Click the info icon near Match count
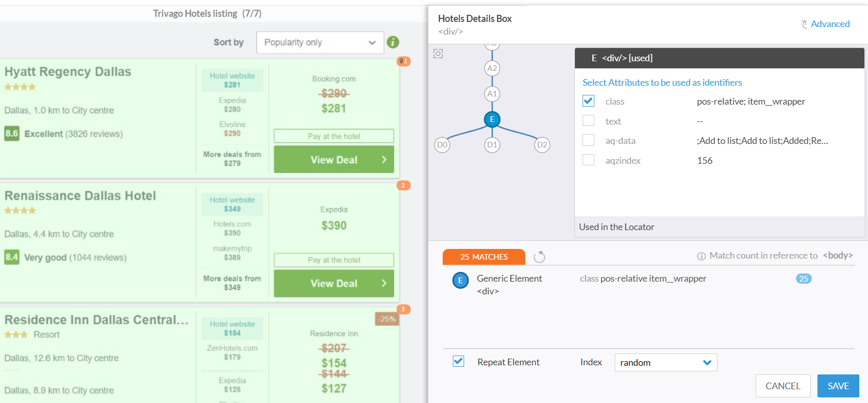 click(x=702, y=256)
